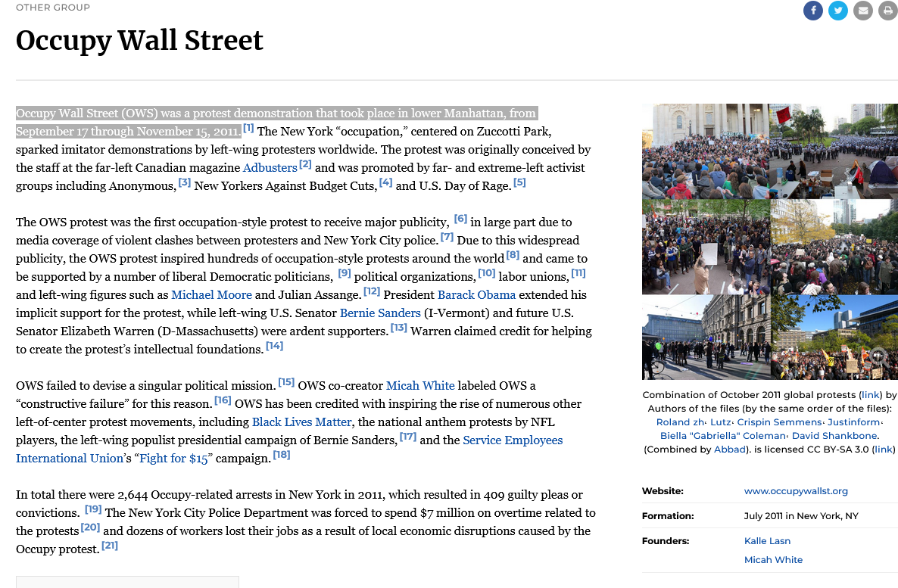Jump to footnote reference [3]
This screenshot has height=588, width=898.
click(185, 182)
